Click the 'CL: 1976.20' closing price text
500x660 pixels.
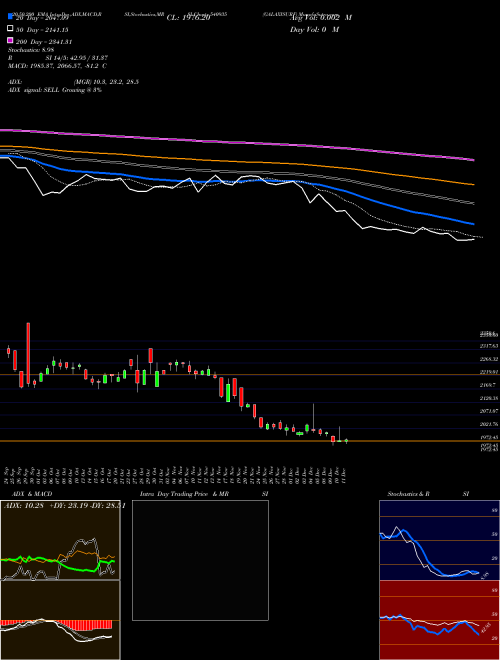coord(188,18)
